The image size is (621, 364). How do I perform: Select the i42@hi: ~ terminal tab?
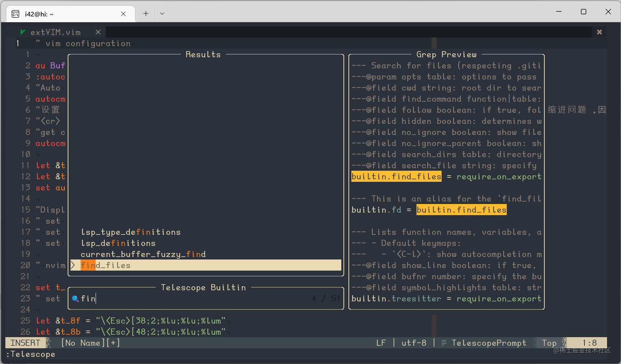[x=71, y=14]
